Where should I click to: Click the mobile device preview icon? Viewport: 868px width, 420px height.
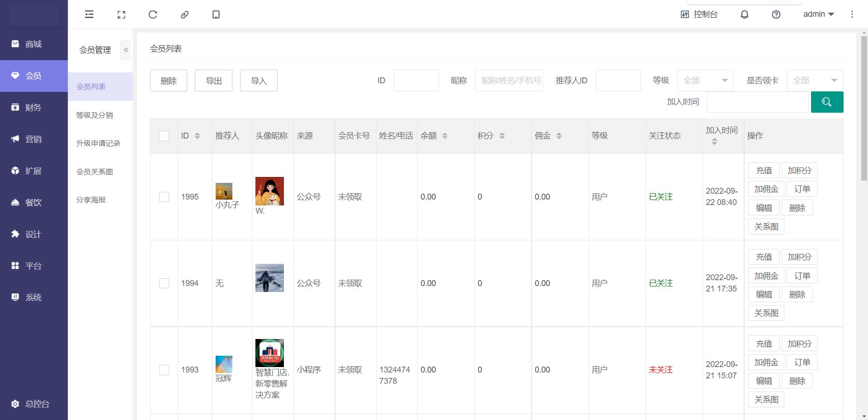pos(216,14)
